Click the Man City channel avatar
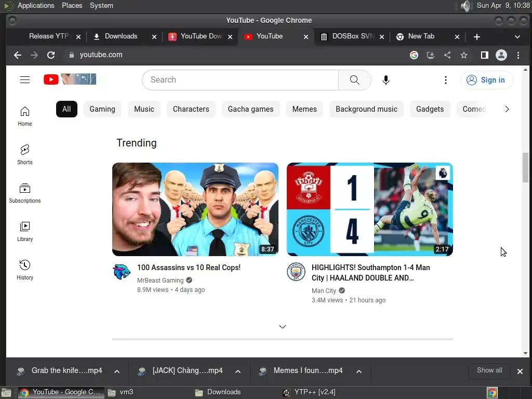Viewport: 532px width, 399px height. (296, 271)
